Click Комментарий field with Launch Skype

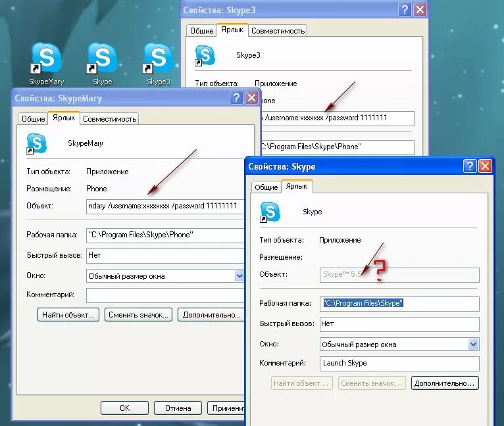click(399, 364)
